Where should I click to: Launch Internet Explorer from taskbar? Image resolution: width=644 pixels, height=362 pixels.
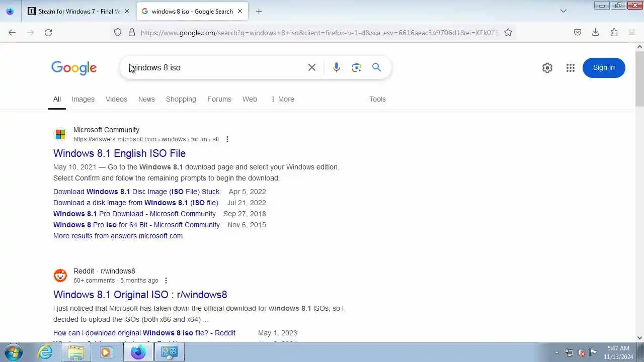pyautogui.click(x=45, y=352)
